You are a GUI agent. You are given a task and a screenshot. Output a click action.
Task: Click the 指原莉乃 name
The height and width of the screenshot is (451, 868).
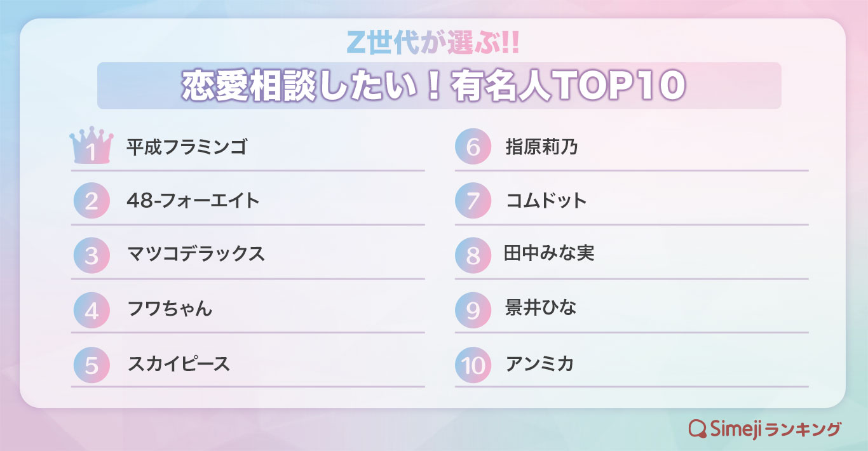pyautogui.click(x=541, y=147)
